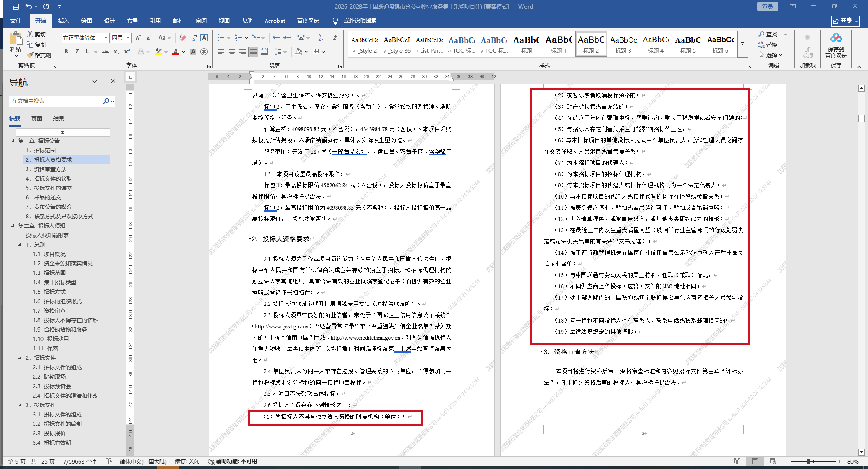Toggle superscript formatting
The width and height of the screenshot is (868, 469).
(127, 52)
